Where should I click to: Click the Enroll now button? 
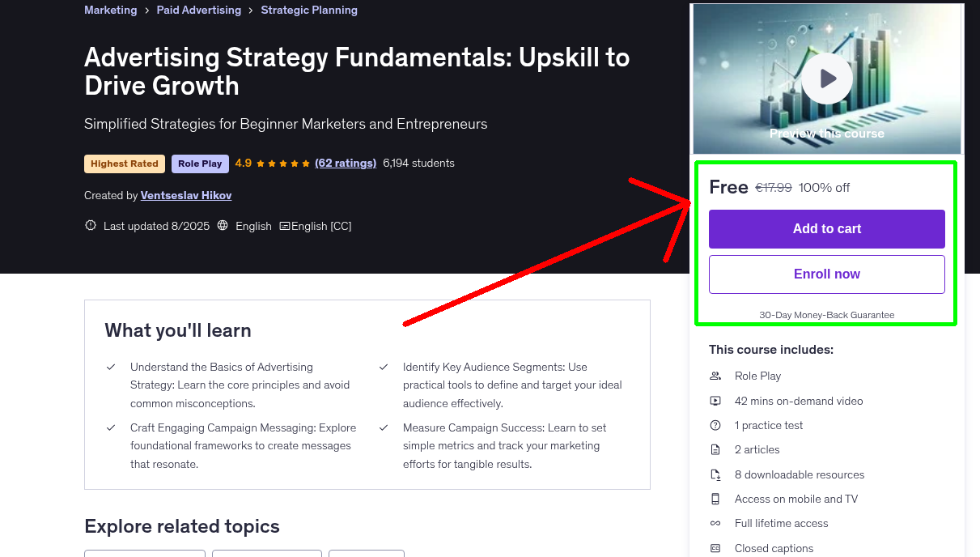click(826, 274)
